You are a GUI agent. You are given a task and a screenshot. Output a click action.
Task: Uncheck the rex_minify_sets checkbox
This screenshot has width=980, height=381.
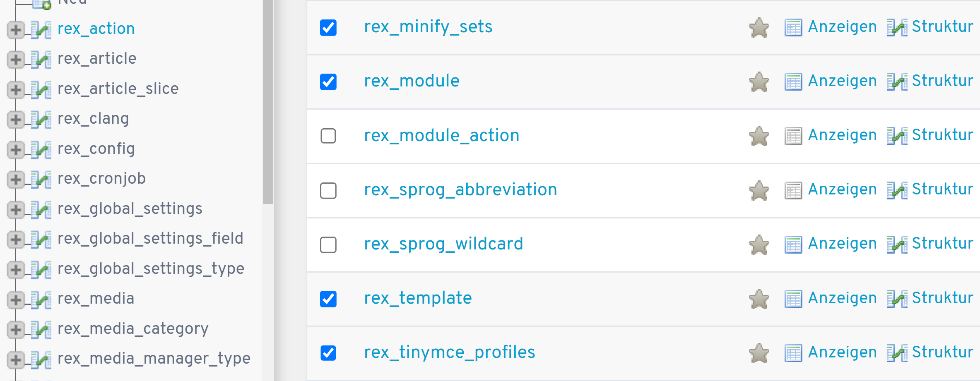pos(328,28)
